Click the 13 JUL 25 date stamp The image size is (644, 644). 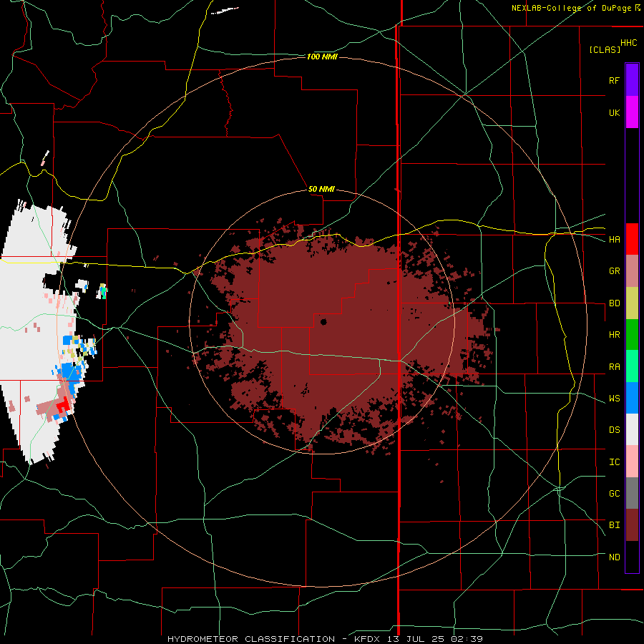416,639
